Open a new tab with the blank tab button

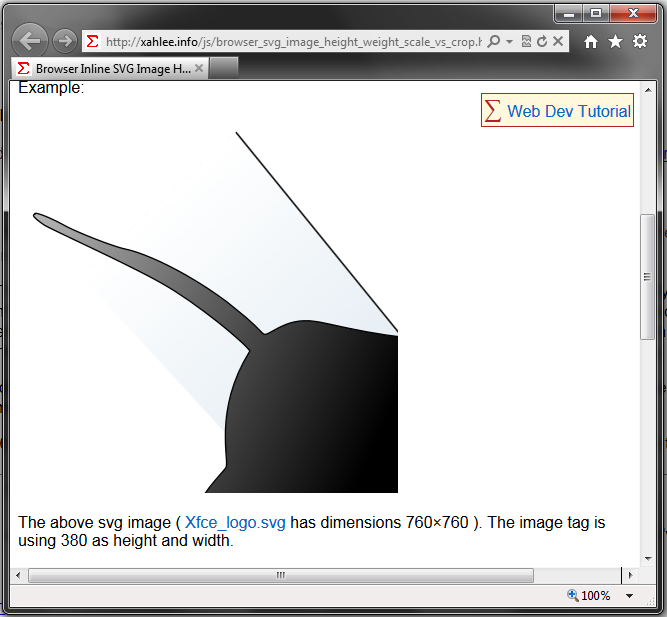point(224,68)
